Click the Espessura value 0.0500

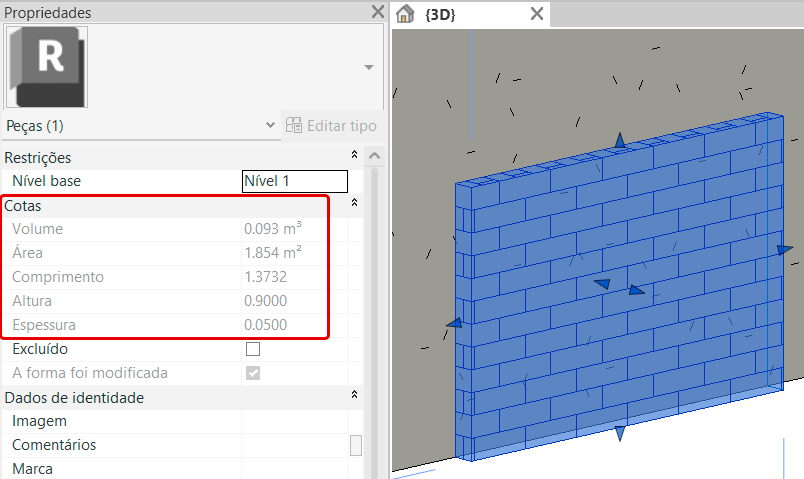pyautogui.click(x=266, y=325)
